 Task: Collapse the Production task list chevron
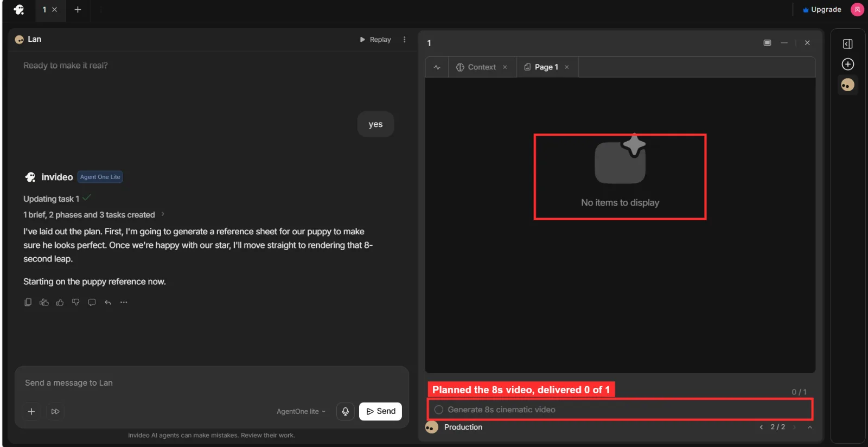[810, 427]
